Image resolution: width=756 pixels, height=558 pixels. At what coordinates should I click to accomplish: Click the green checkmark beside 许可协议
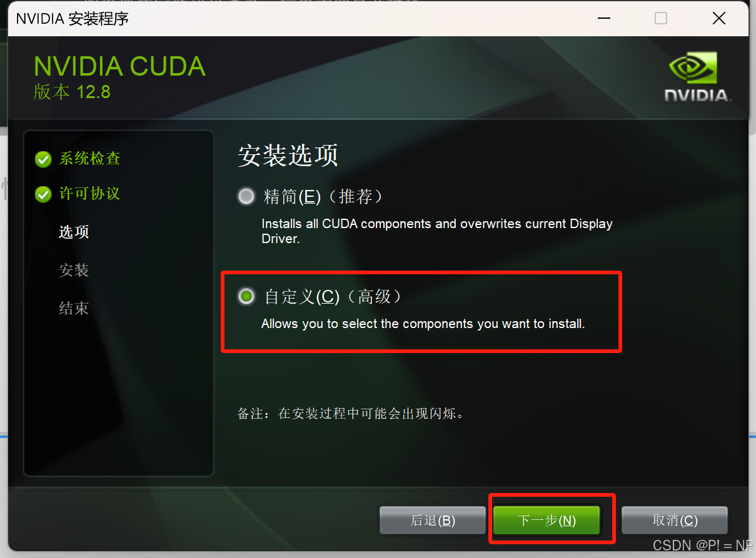pos(43,194)
